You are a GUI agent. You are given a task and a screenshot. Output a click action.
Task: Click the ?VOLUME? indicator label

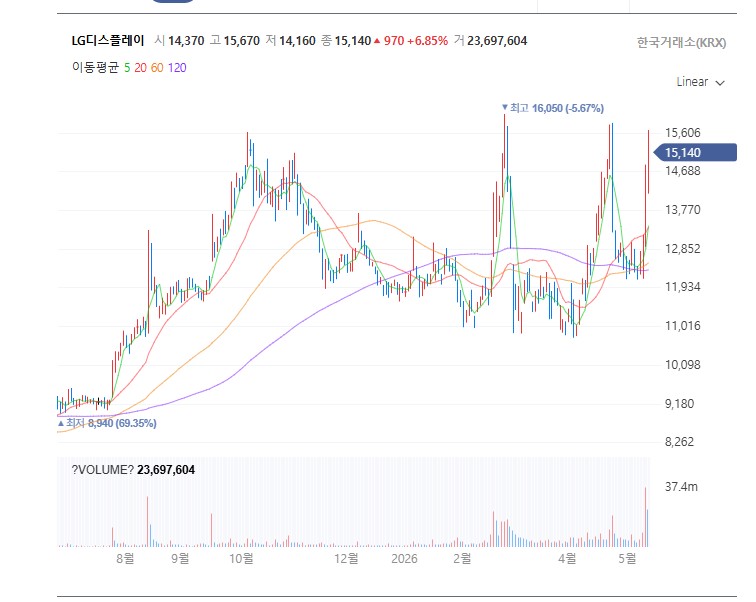102,470
